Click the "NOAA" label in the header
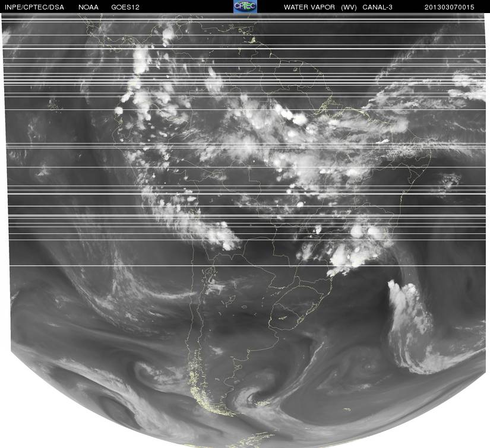This screenshot has height=448, width=490. pos(88,7)
